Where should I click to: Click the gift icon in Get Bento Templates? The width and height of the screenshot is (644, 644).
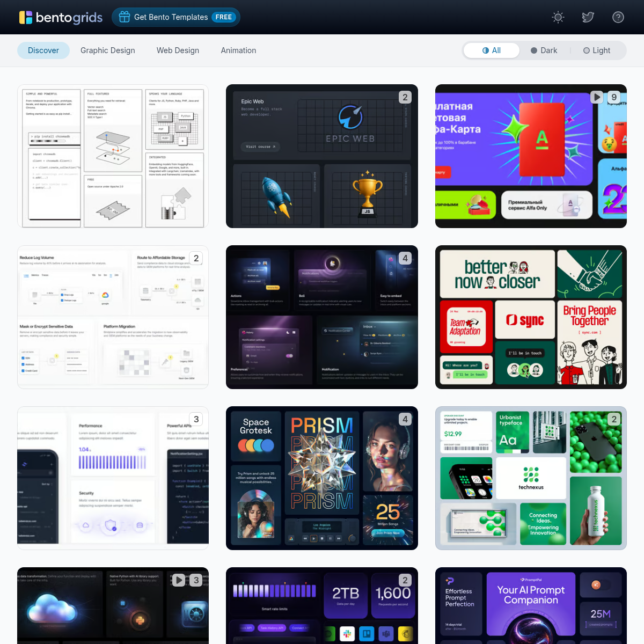tap(125, 17)
